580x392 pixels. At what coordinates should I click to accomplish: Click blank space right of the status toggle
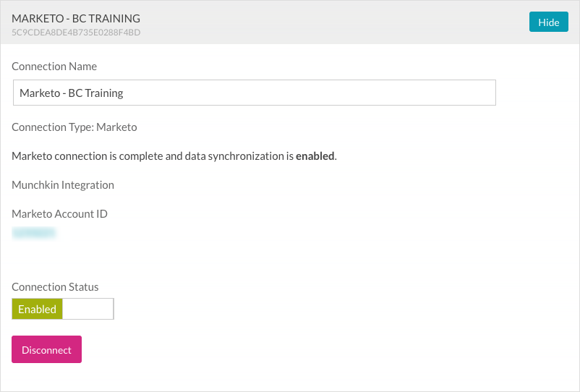289,309
